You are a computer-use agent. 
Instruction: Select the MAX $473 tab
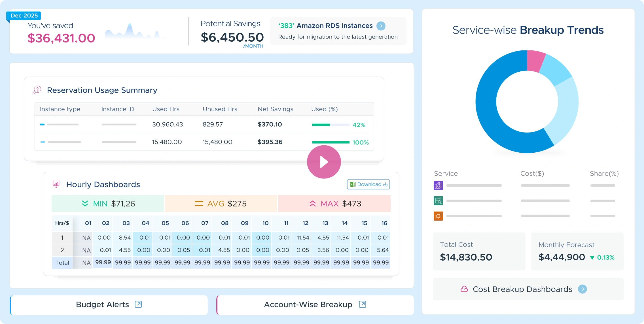coord(334,204)
